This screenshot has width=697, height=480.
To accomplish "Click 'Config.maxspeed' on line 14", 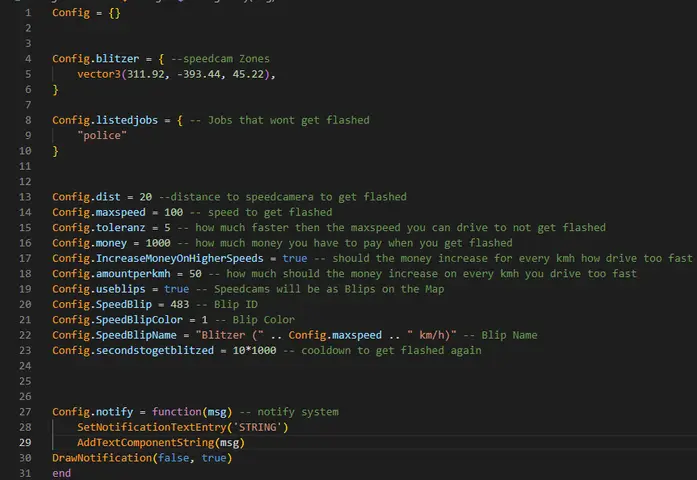I will (99, 212).
